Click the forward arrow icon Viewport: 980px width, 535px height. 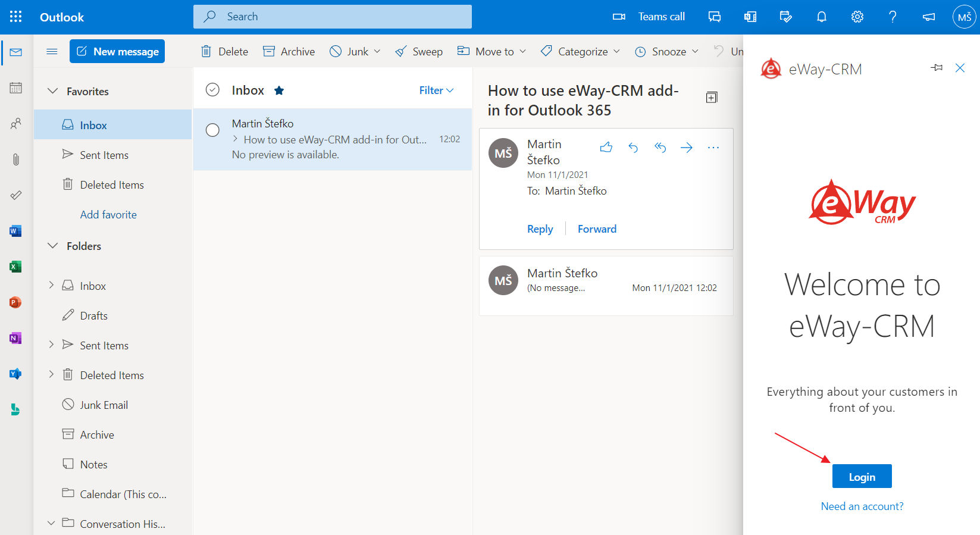[687, 147]
